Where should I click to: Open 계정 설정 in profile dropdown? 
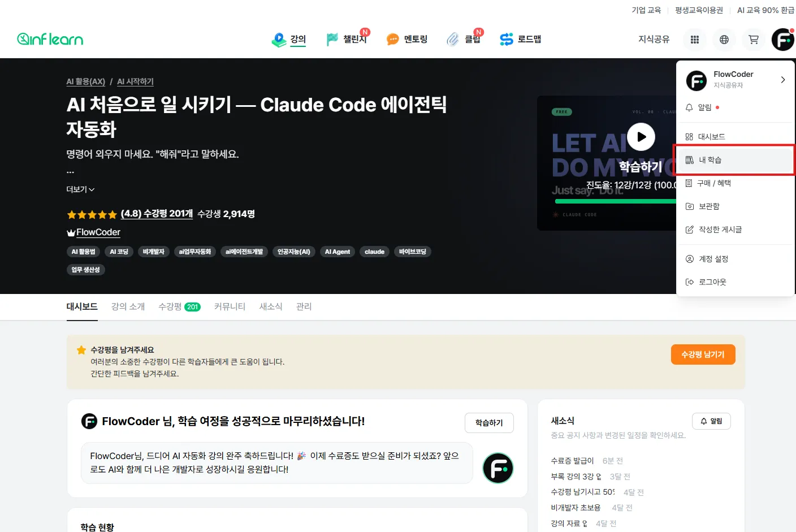[x=736, y=259]
